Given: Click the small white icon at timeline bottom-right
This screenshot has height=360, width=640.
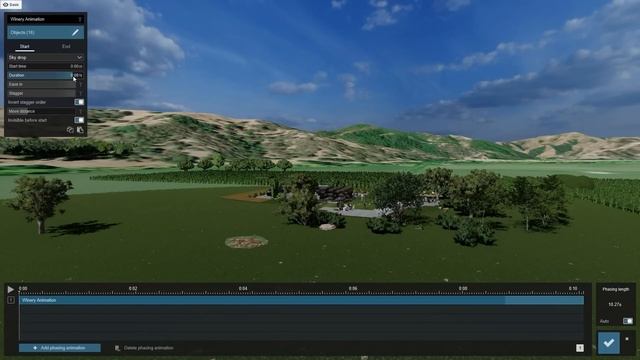Looking at the screenshot, I should point(580,348).
